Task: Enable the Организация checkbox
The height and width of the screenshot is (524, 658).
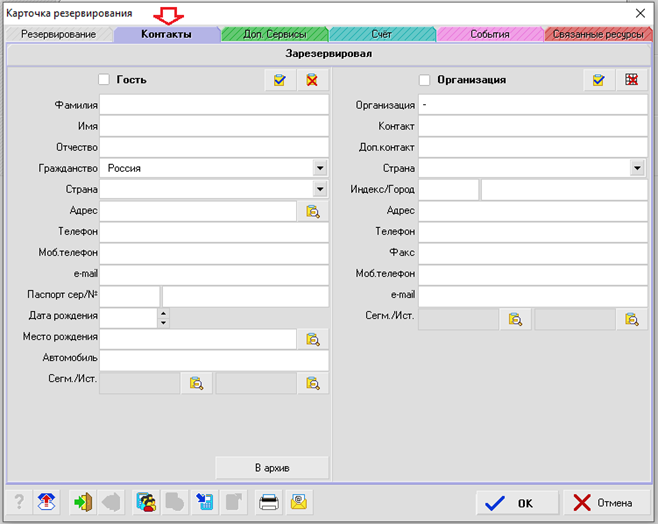Action: 425,80
